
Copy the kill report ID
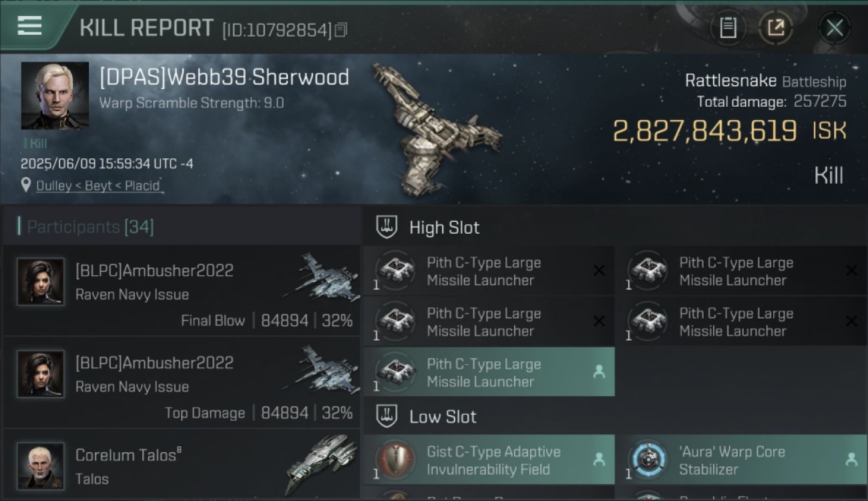click(x=341, y=30)
